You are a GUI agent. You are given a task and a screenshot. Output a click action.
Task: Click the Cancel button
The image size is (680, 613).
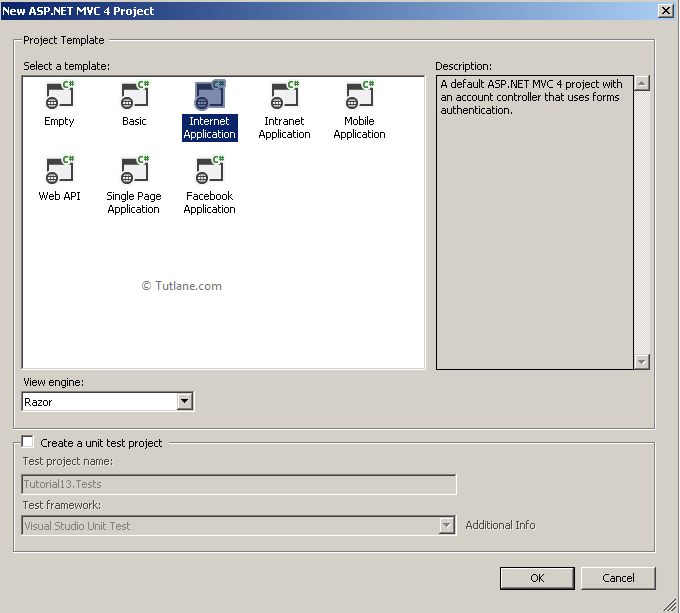pyautogui.click(x=618, y=578)
